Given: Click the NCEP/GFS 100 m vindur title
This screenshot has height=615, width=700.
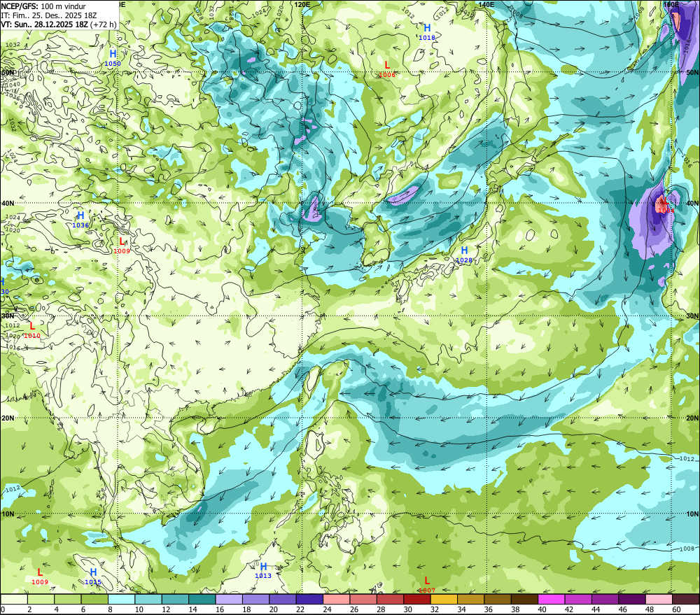Looking at the screenshot, I should [x=43, y=6].
